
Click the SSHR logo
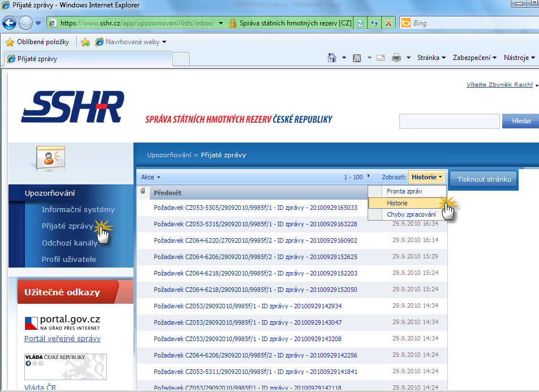point(72,106)
